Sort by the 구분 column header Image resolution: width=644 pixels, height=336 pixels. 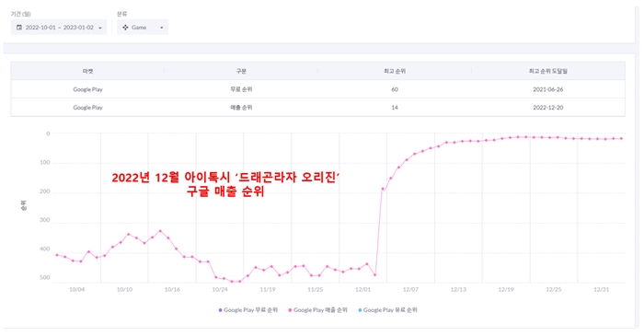click(241, 71)
